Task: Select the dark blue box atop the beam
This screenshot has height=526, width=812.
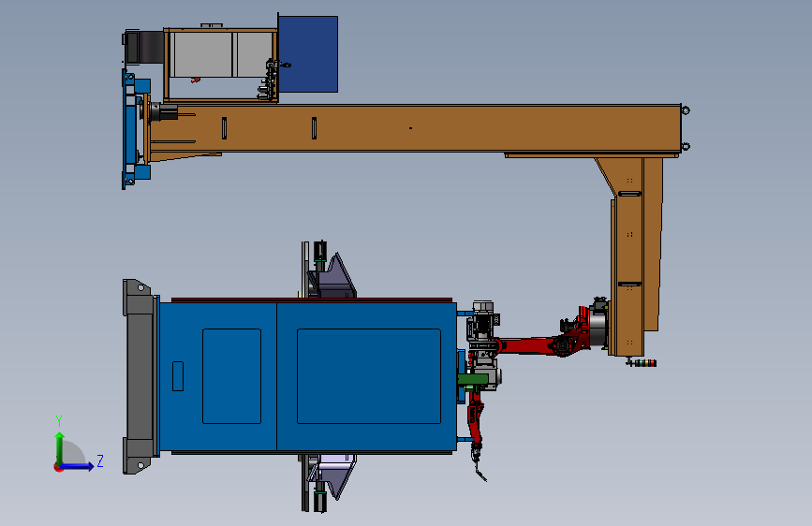Action: pyautogui.click(x=308, y=54)
